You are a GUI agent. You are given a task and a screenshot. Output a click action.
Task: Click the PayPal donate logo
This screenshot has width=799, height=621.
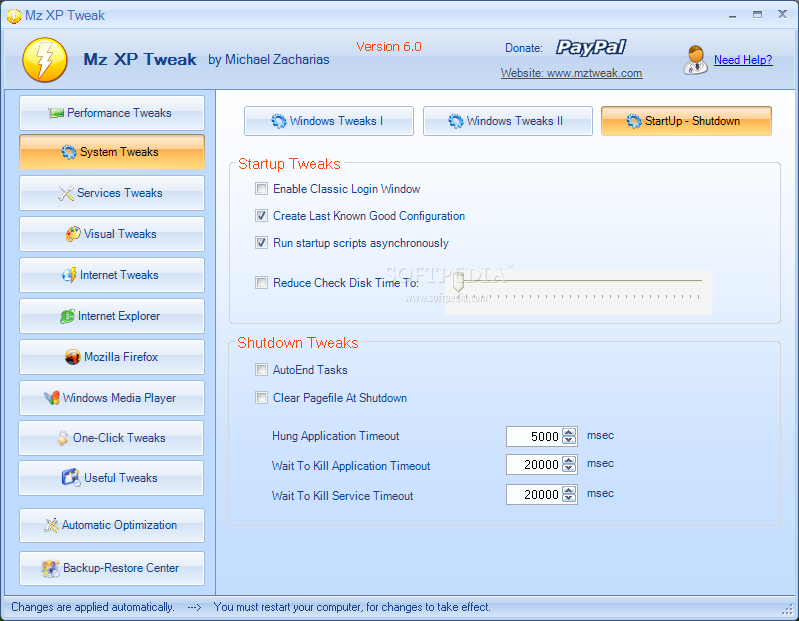(591, 47)
